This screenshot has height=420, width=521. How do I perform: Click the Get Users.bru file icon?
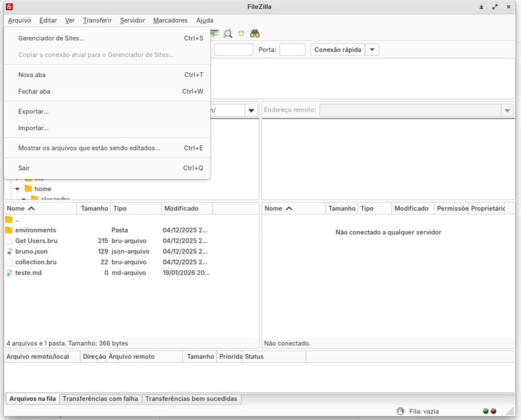pos(9,240)
